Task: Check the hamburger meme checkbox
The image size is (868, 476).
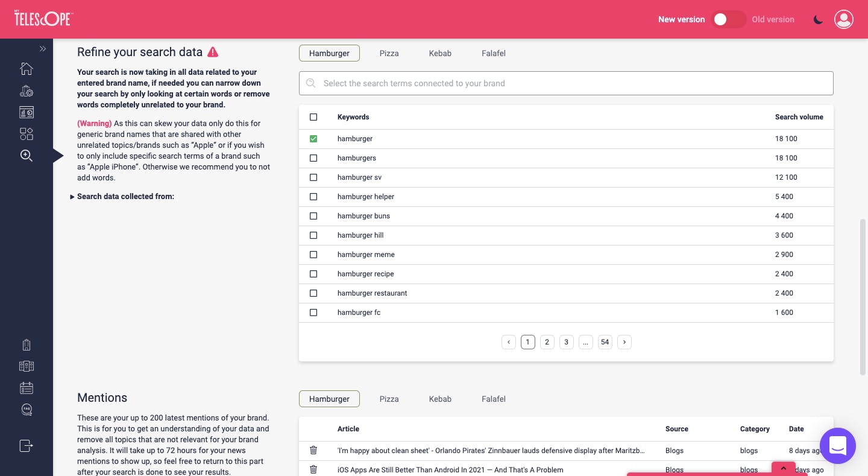Action: [x=313, y=255]
